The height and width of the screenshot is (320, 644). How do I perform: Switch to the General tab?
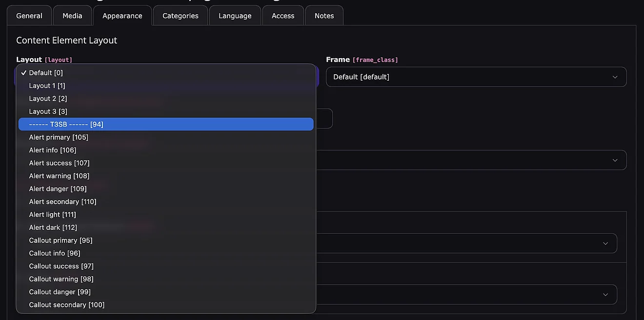tap(29, 16)
